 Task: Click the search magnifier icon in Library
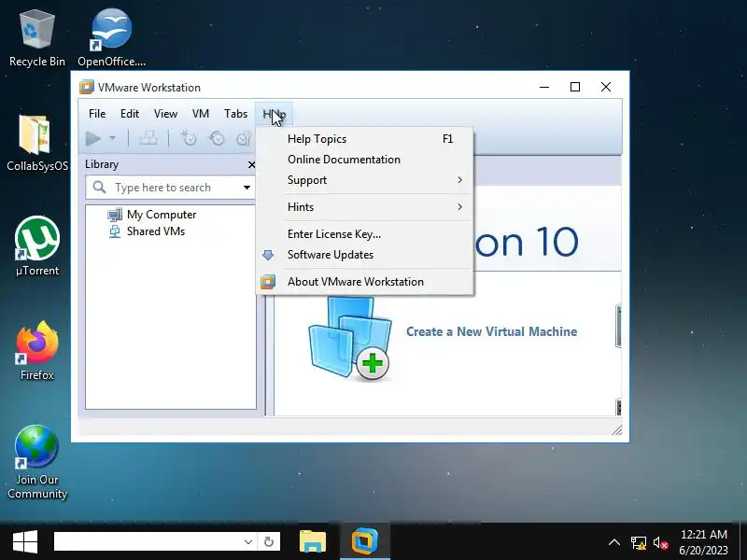point(99,188)
